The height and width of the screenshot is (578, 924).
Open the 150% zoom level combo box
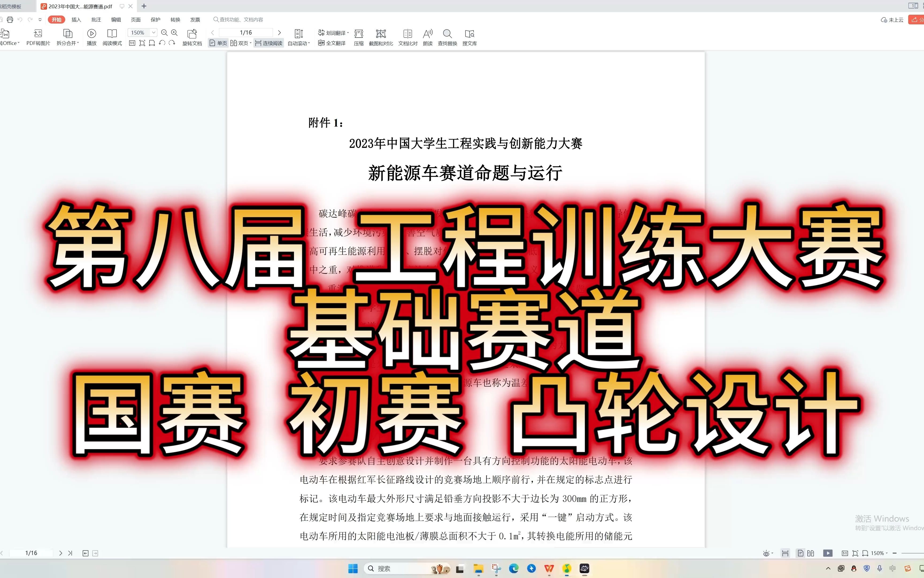[x=142, y=32]
